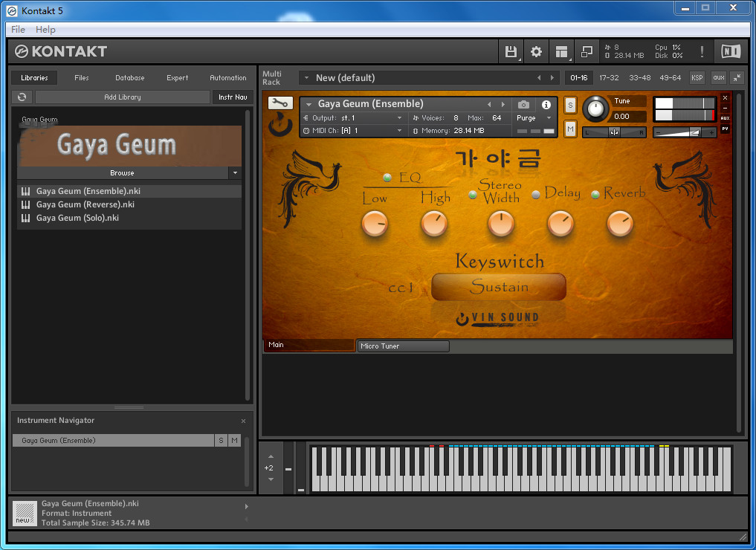Load previous instrument with left arrow

[x=489, y=104]
